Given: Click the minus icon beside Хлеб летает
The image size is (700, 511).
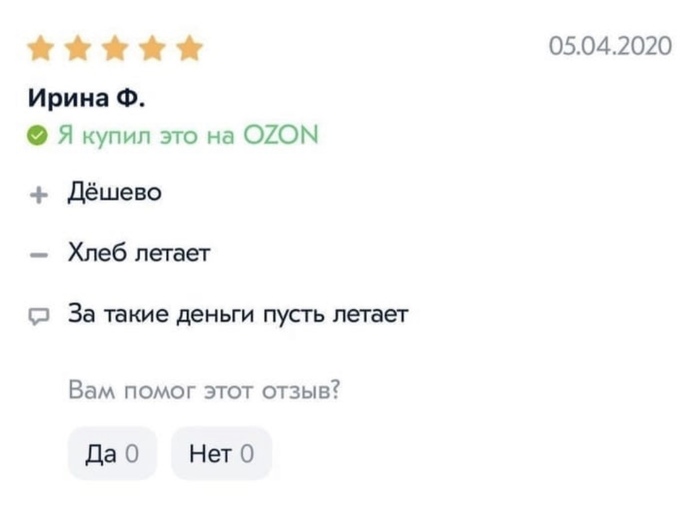Looking at the screenshot, I should tap(37, 255).
